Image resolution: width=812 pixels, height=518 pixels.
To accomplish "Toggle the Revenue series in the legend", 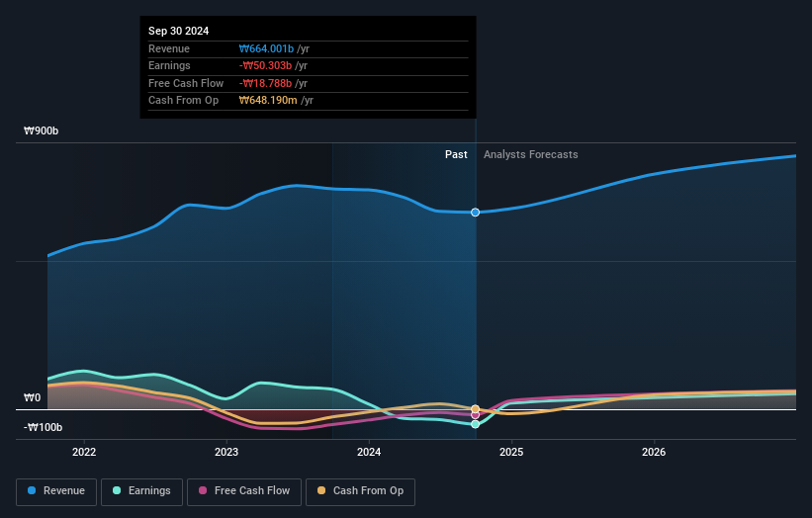I will click(56, 491).
